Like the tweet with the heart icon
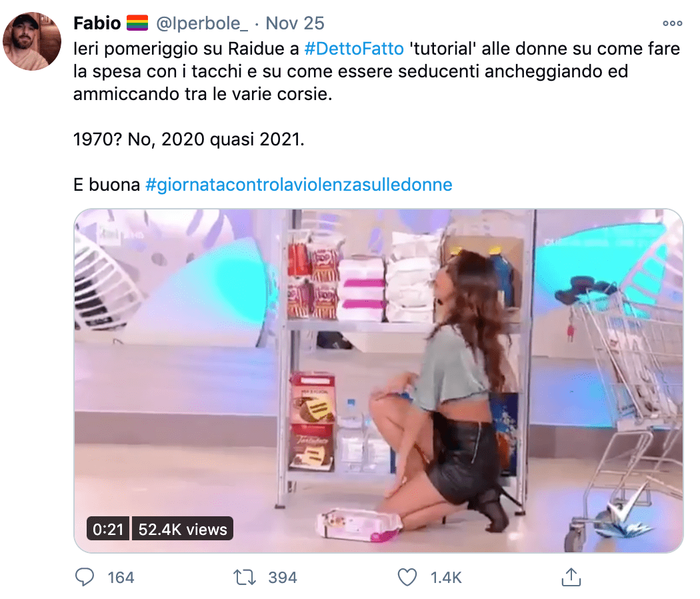 pyautogui.click(x=407, y=577)
